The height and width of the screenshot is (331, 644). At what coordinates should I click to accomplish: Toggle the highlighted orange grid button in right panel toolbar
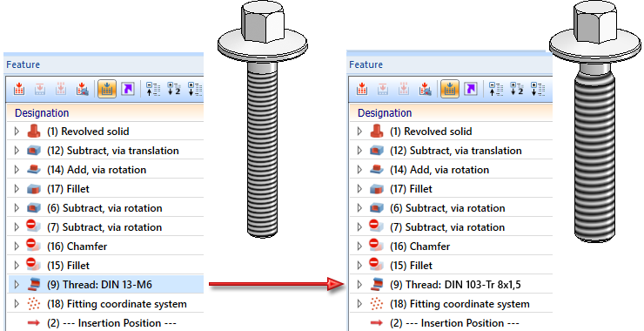tap(450, 89)
